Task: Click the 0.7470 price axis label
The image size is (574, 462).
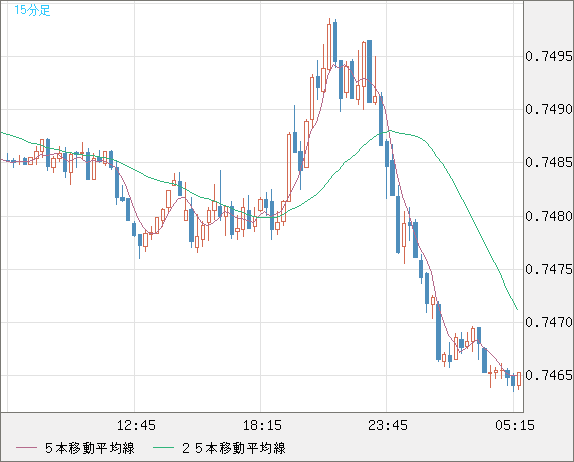Action: click(x=548, y=323)
